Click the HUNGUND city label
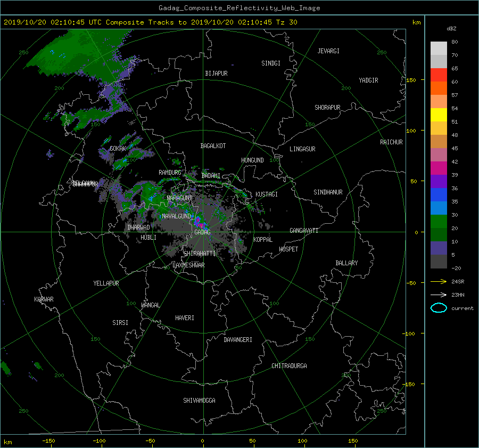This screenshot has width=479, height=448. coord(252,160)
